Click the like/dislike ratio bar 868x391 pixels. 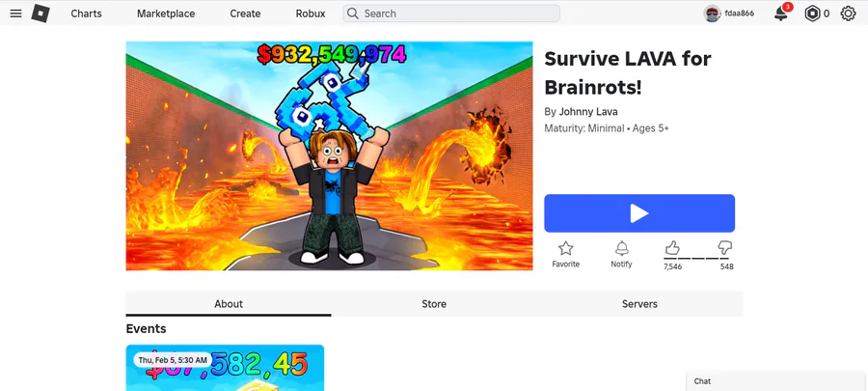point(698,259)
